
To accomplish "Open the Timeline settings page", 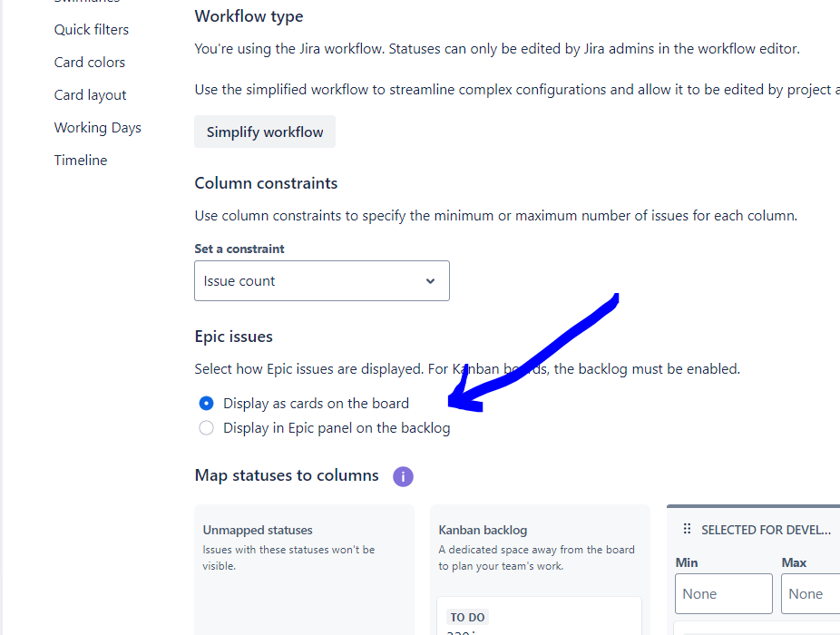I will pyautogui.click(x=81, y=161).
